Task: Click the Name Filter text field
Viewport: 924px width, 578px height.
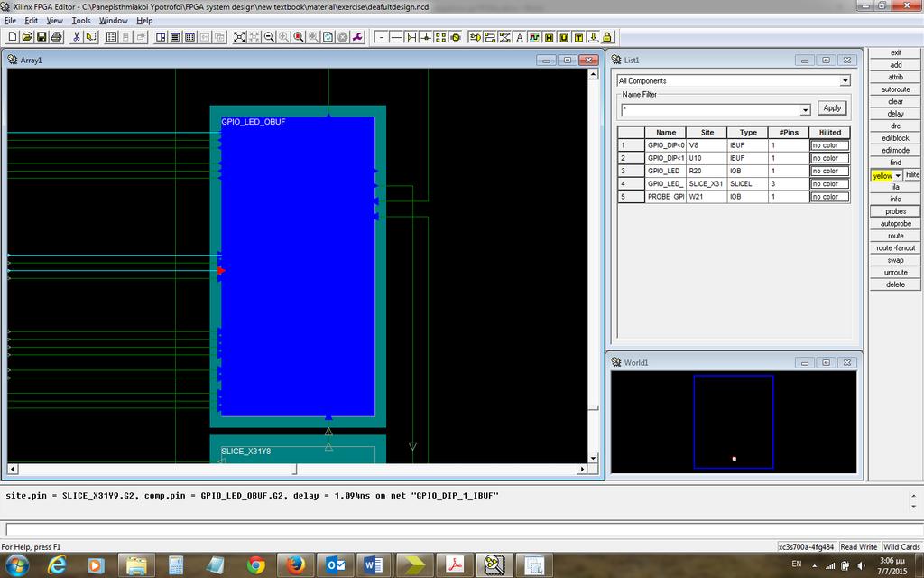Action: coord(711,110)
